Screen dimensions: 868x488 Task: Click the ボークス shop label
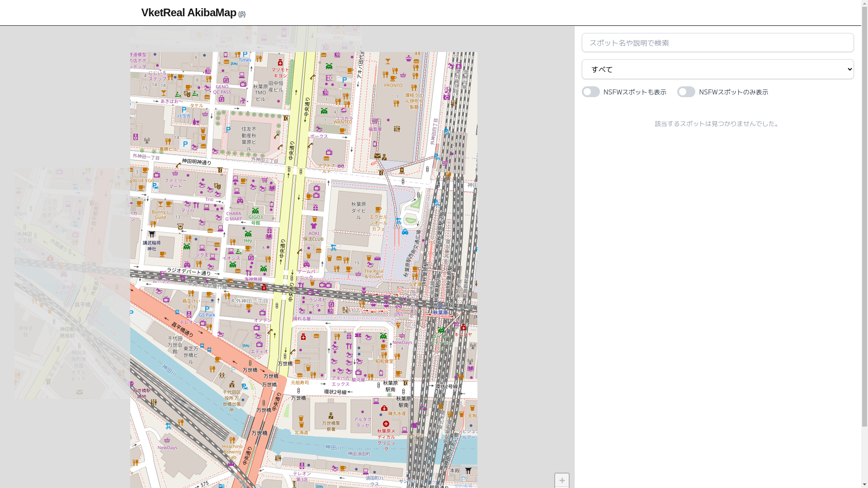(x=319, y=136)
